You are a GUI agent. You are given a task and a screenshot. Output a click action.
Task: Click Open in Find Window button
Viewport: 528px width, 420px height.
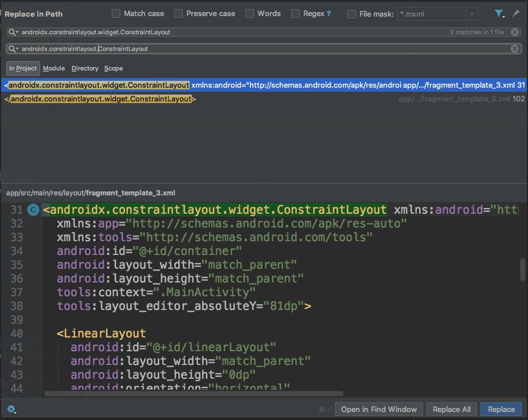pos(379,409)
